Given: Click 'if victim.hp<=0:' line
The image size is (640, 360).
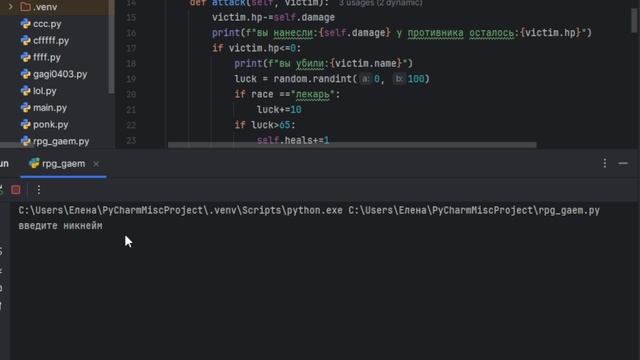Looking at the screenshot, I should click(x=256, y=48).
